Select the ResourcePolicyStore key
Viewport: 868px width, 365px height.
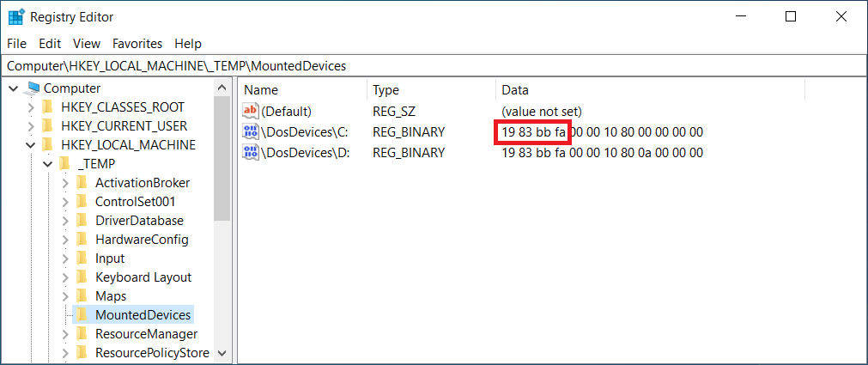point(152,353)
